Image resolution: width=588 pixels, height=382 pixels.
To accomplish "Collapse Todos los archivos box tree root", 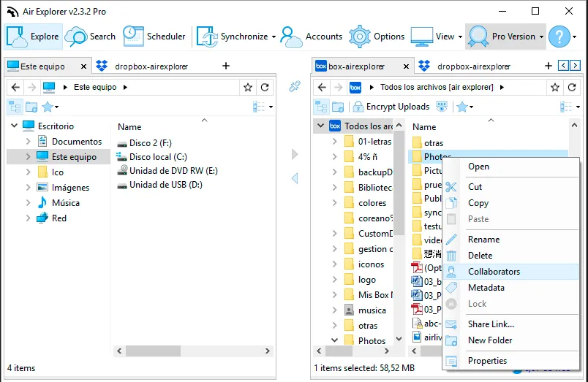I will (320, 126).
